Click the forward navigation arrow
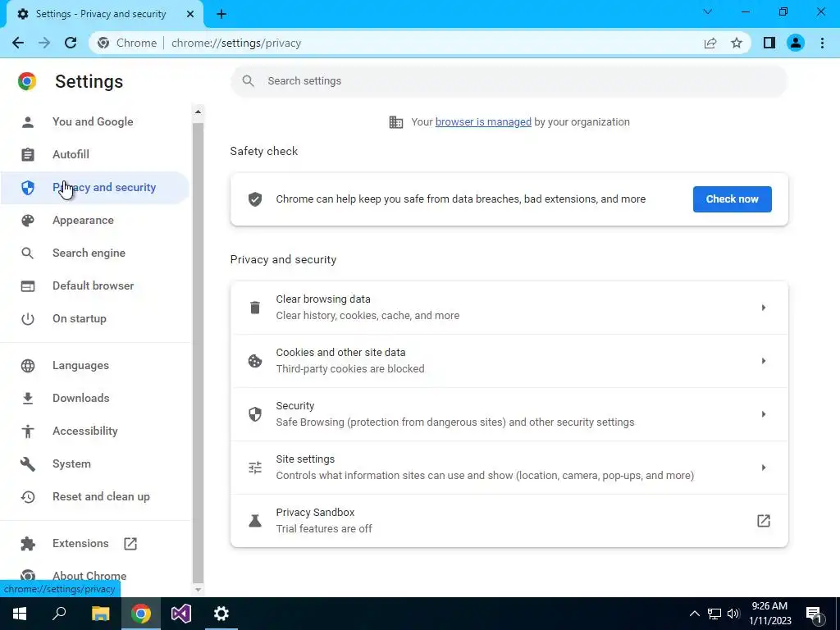Screen dimensions: 840x630 44,43
